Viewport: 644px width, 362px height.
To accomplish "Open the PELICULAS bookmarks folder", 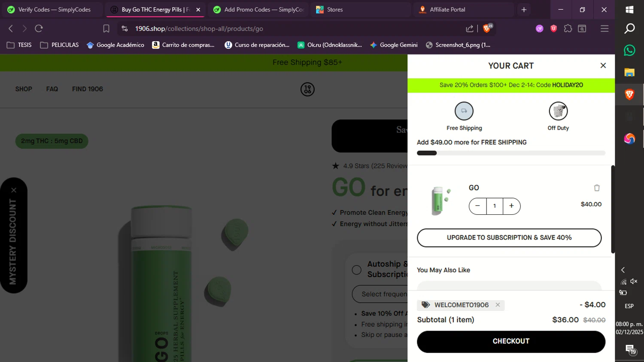I will 59,45.
